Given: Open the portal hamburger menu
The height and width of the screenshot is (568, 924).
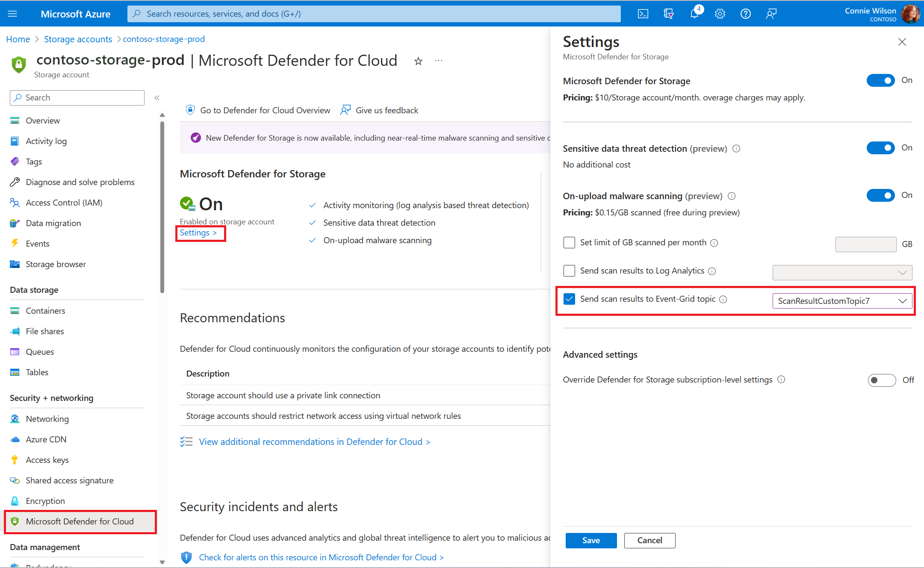Looking at the screenshot, I should click(x=12, y=14).
